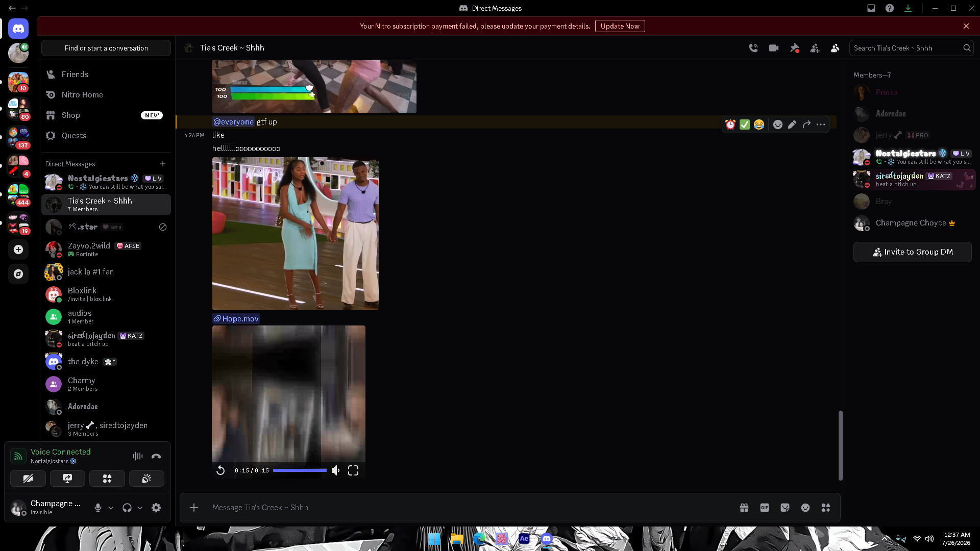The height and width of the screenshot is (551, 980).
Task: Add the laughing emoji reaction
Action: tap(759, 124)
